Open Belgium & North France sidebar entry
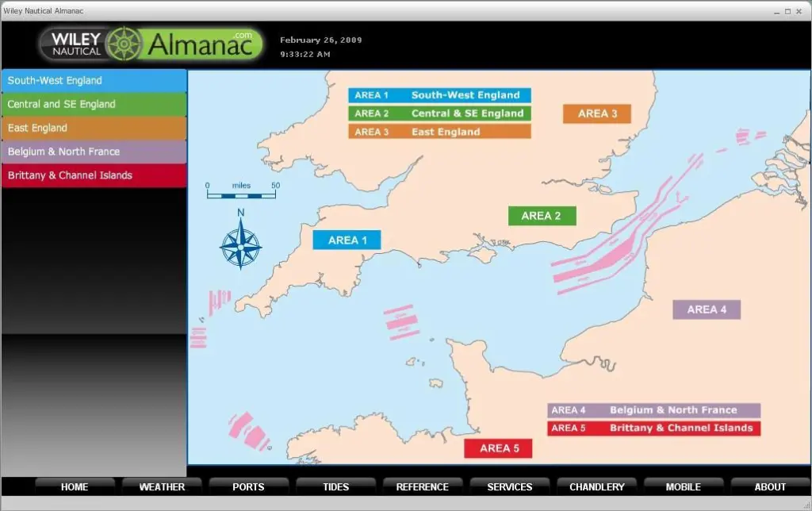The width and height of the screenshot is (812, 511). pos(94,152)
